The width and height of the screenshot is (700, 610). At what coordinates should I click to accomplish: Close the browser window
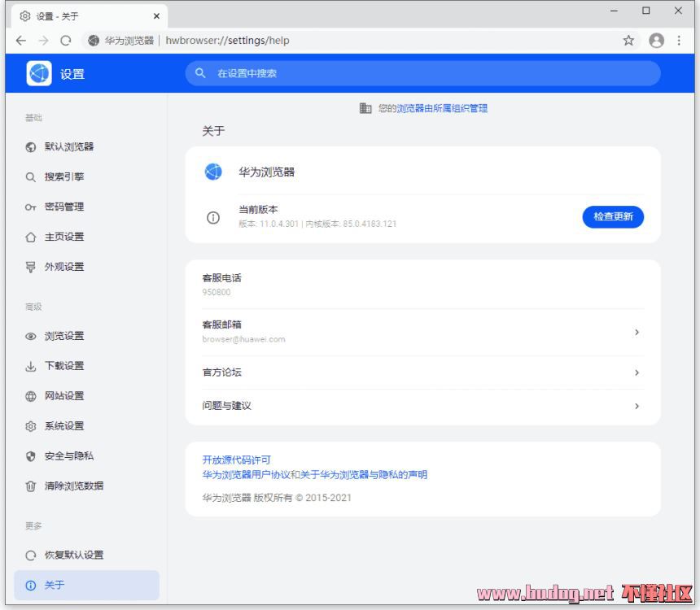click(678, 11)
